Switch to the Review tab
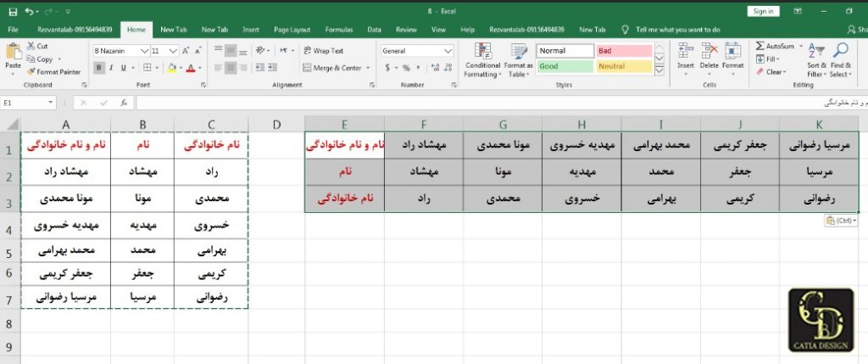The height and width of the screenshot is (364, 868). pos(406,30)
